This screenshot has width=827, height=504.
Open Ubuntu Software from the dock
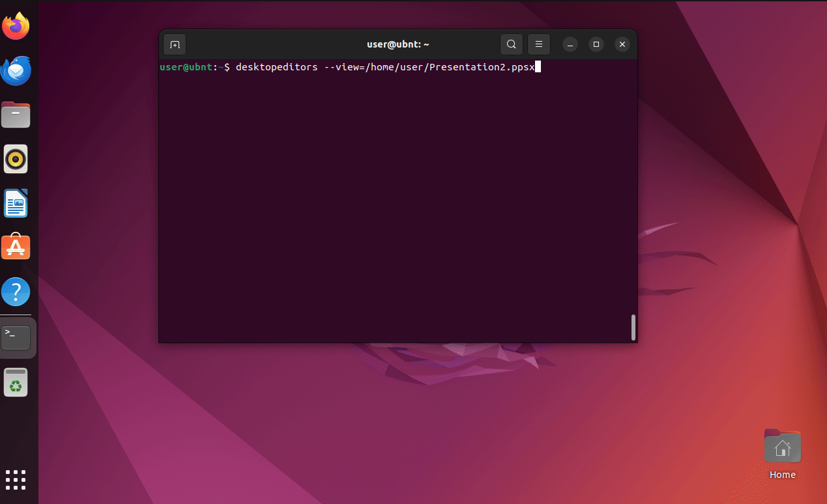click(x=16, y=247)
